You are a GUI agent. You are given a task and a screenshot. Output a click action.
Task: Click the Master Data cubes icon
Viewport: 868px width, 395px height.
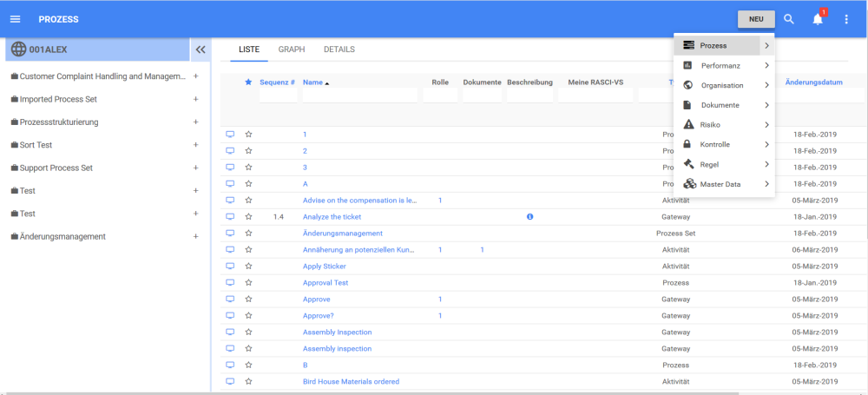pyautogui.click(x=689, y=184)
